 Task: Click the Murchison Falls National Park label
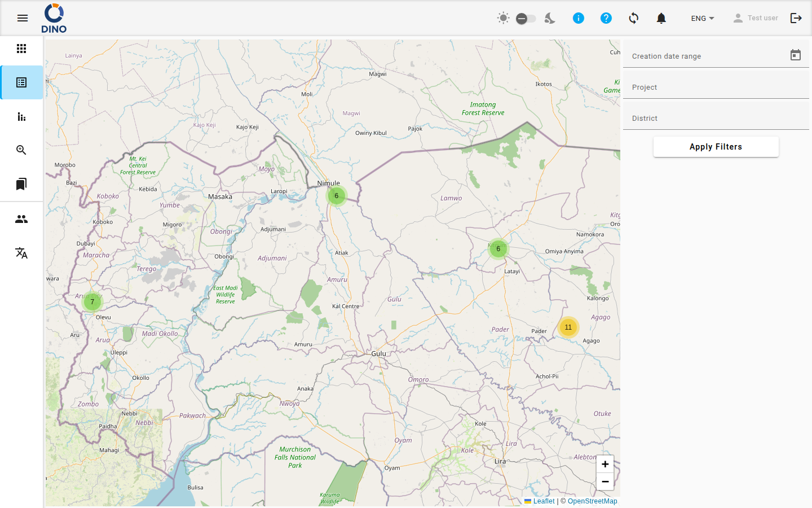click(x=295, y=458)
